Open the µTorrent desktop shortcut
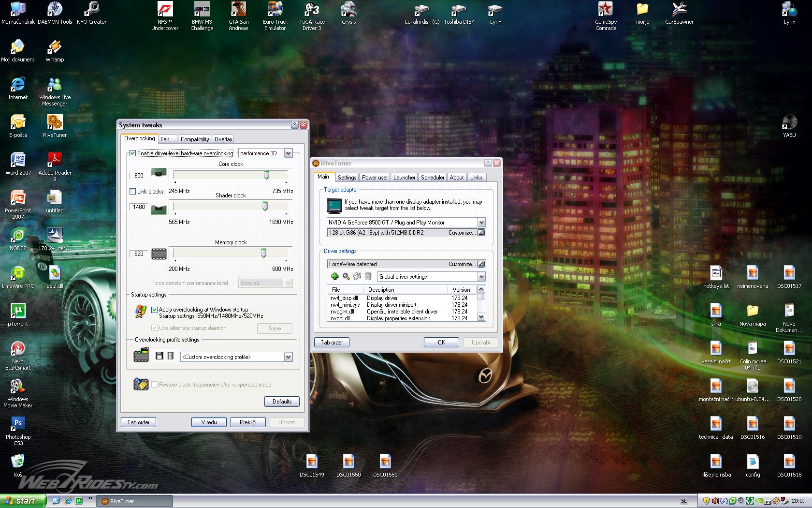The image size is (812, 508). 18,314
